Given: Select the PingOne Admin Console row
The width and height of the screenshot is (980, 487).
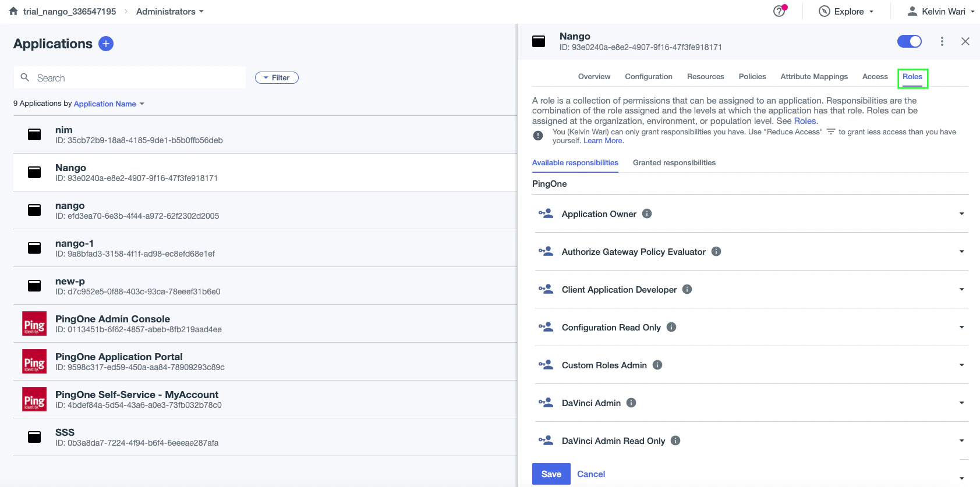Looking at the screenshot, I should pyautogui.click(x=265, y=324).
